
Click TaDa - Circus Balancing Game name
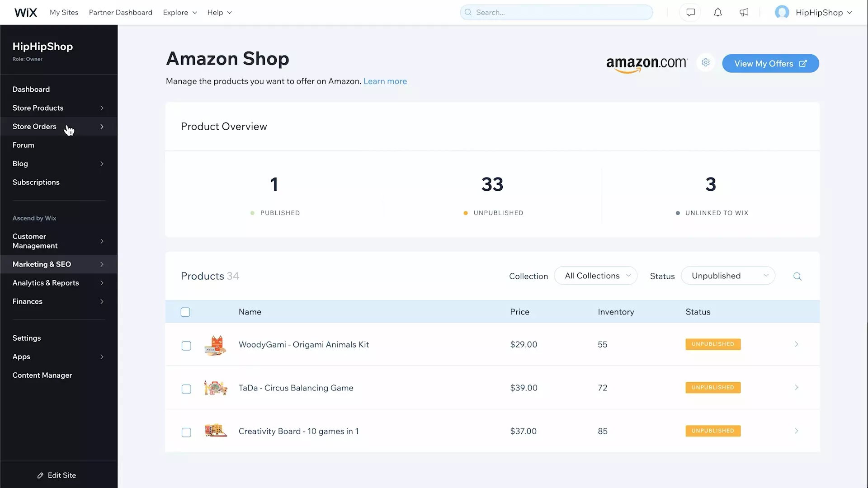(x=296, y=388)
